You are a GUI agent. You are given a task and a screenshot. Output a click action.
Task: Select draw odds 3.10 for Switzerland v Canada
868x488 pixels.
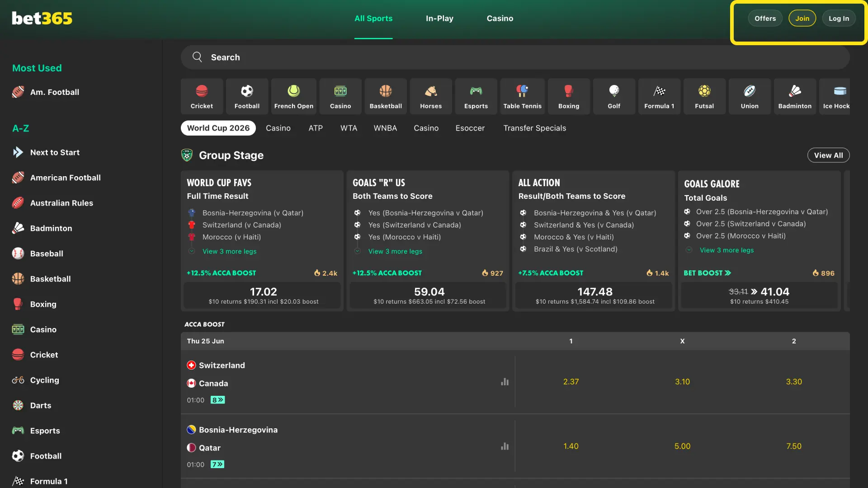point(682,382)
